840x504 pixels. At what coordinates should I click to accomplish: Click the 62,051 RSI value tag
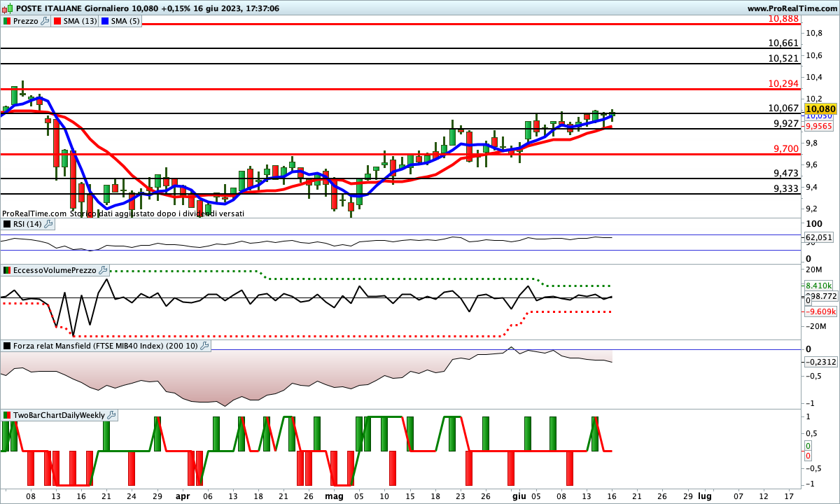click(x=819, y=237)
